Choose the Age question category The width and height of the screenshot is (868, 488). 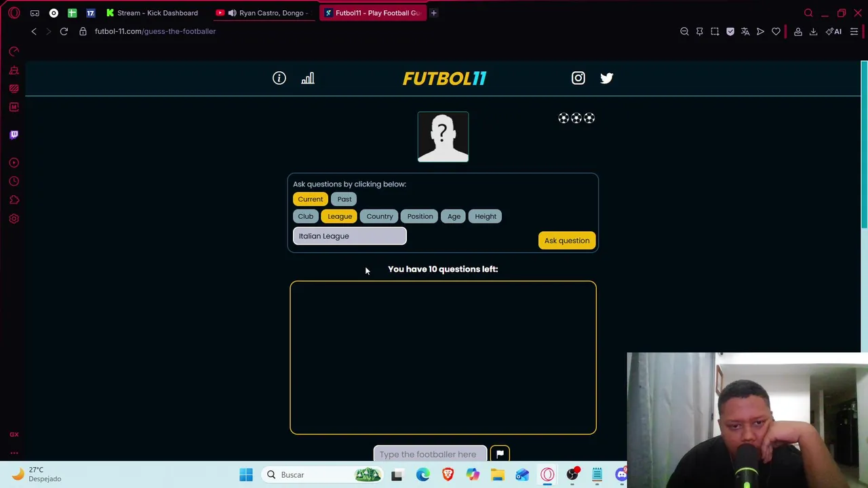(x=454, y=216)
